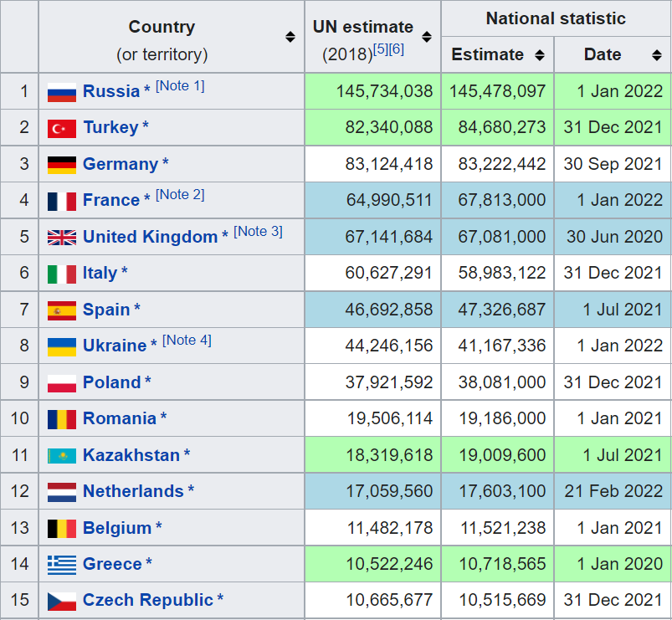The image size is (672, 620).
Task: Open the Netherlands country link
Action: [133, 491]
